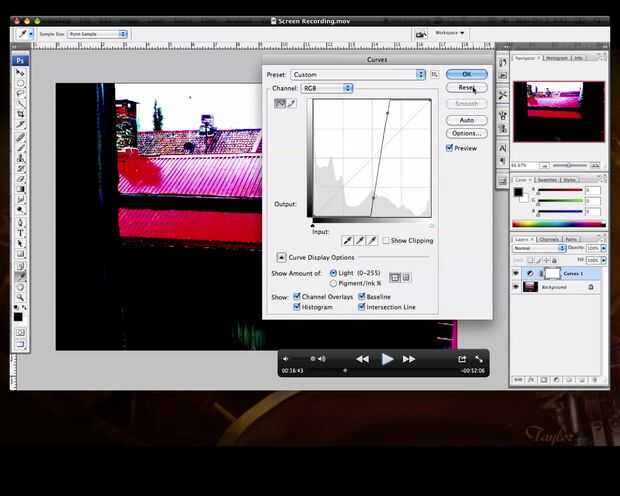Select the Elliptical Marquee tool
620x496 pixels.
click(20, 83)
